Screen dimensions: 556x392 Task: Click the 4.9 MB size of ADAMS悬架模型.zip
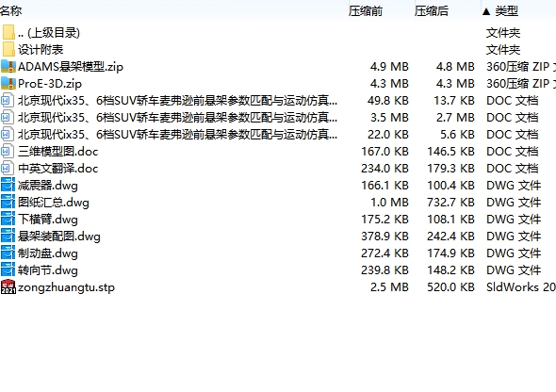pos(389,67)
